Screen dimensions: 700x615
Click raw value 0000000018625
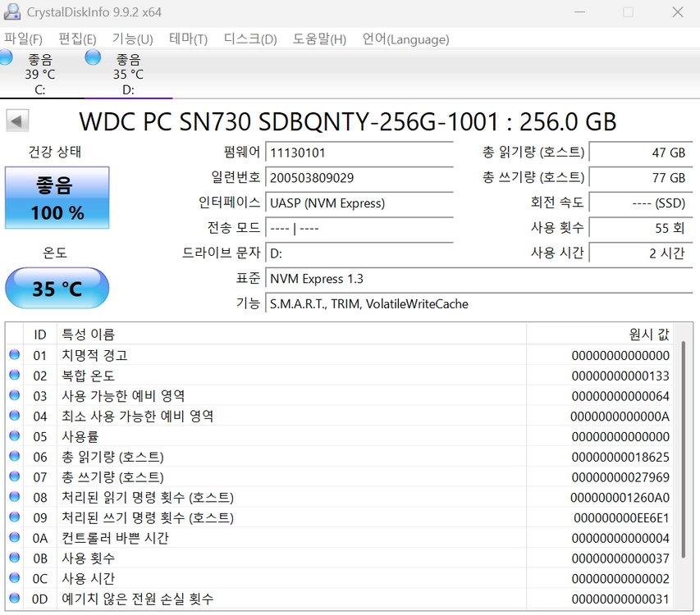pyautogui.click(x=620, y=457)
